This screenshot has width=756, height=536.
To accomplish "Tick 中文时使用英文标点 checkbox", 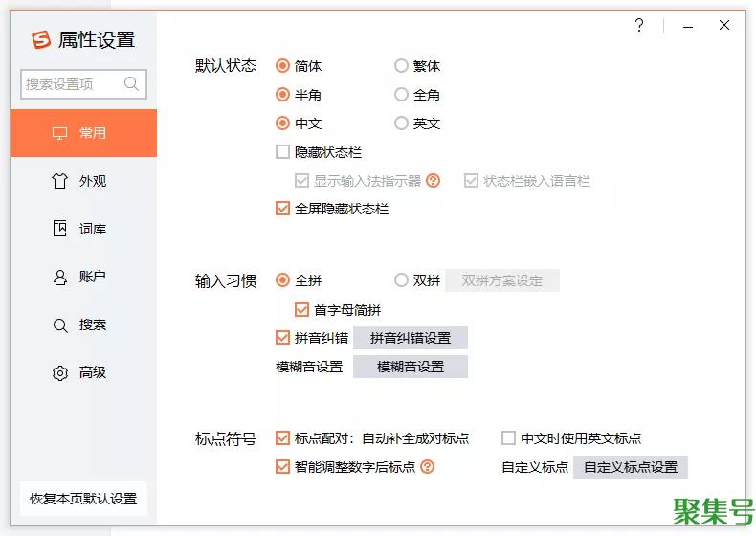I will tap(509, 438).
